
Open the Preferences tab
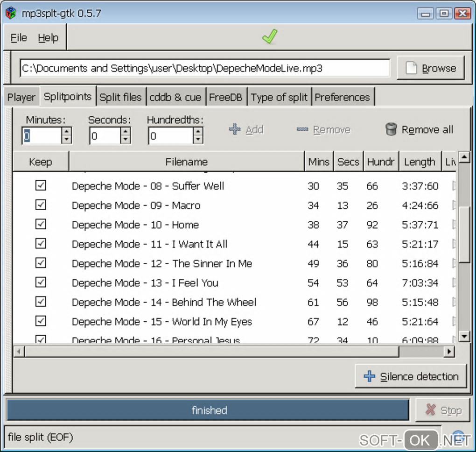tap(343, 97)
